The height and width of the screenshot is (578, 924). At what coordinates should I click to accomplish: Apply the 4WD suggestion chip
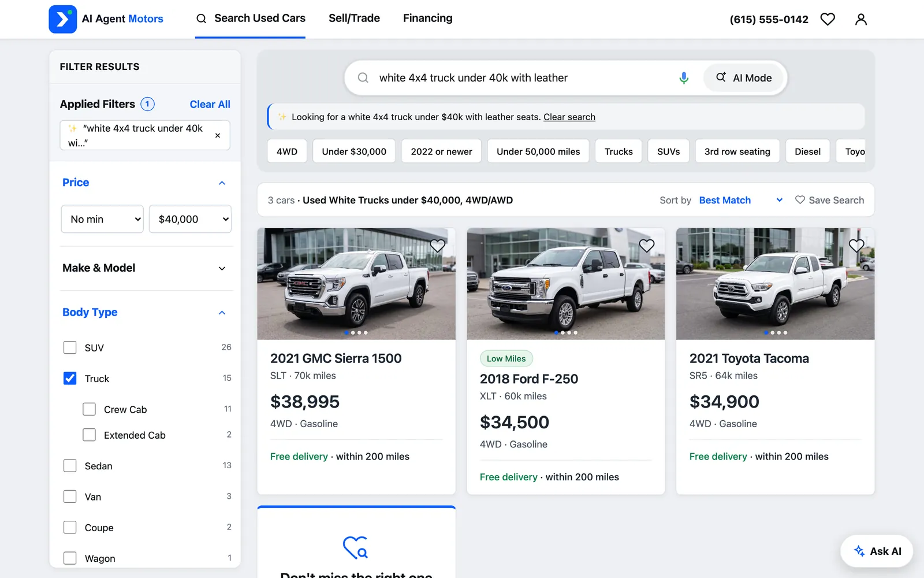pos(287,151)
